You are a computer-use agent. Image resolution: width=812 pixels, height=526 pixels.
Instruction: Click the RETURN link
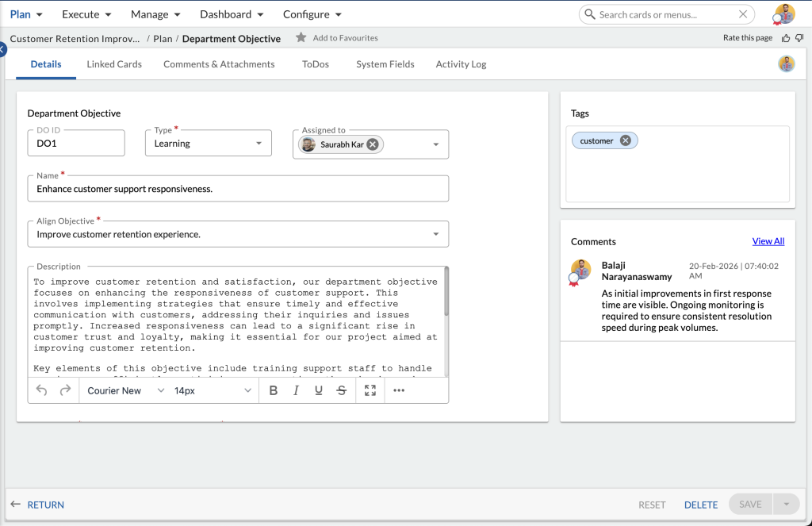[x=45, y=505]
